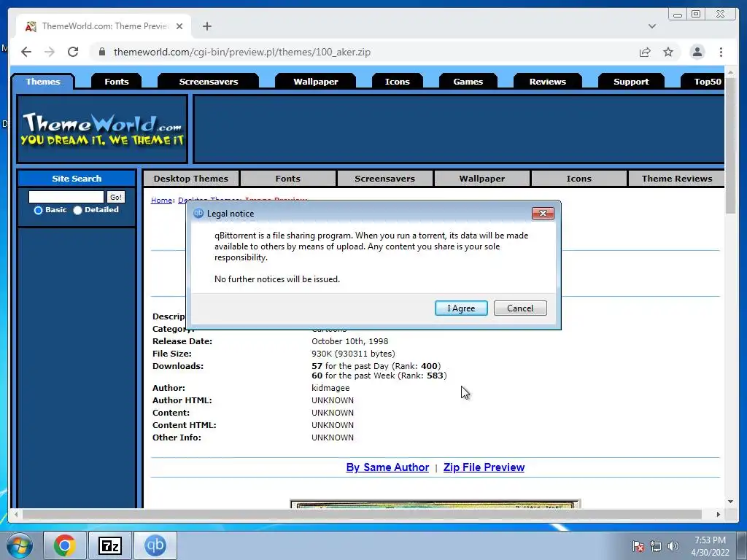Click the gray Fonts menu item
This screenshot has width=747, height=560.
(287, 179)
